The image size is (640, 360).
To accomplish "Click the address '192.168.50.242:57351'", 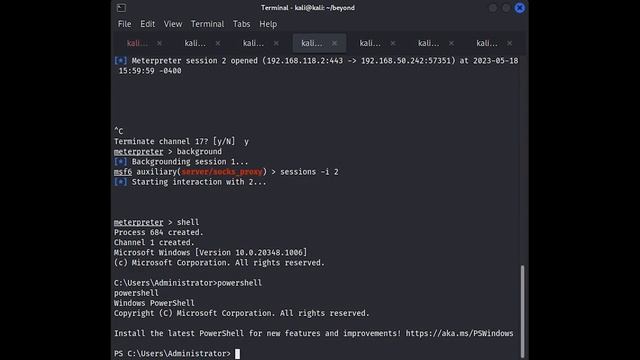I will pyautogui.click(x=406, y=61).
